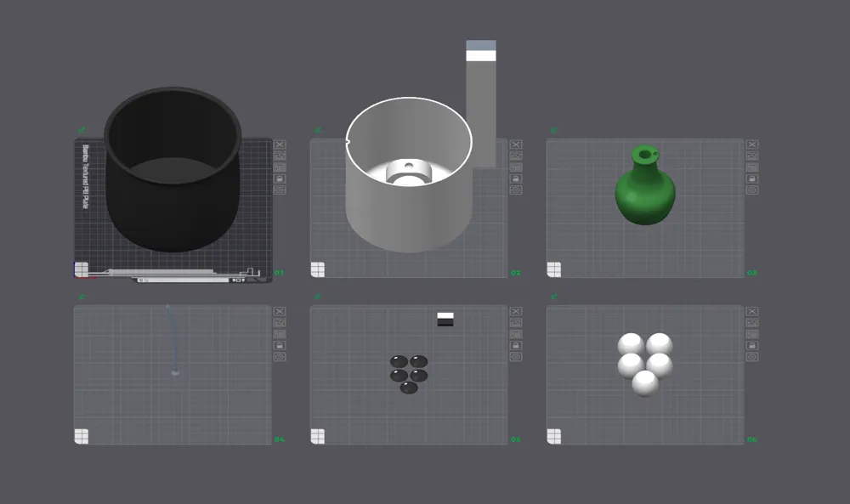The width and height of the screenshot is (850, 504).
Task: Click the green arrow indicator above plate 01
Action: click(82, 127)
